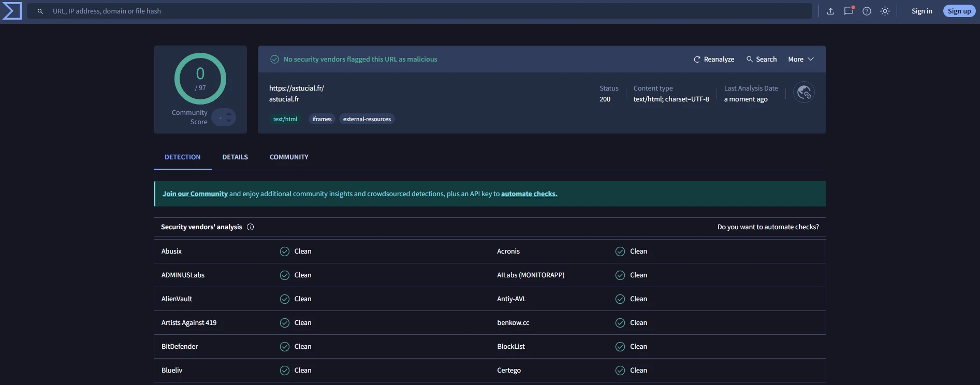Click the 'a moment ago' analysis date
Image resolution: width=980 pixels, height=385 pixels.
[x=746, y=99]
